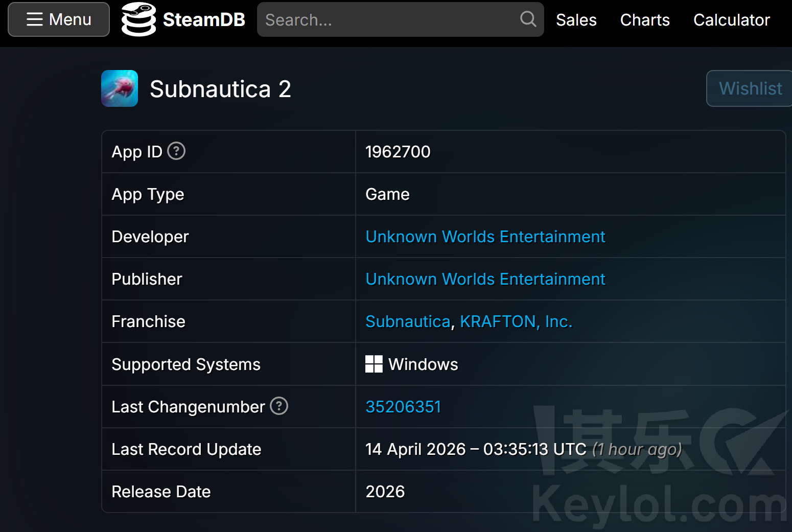Navigate to the Calculator page
792x532 pixels.
click(x=731, y=20)
